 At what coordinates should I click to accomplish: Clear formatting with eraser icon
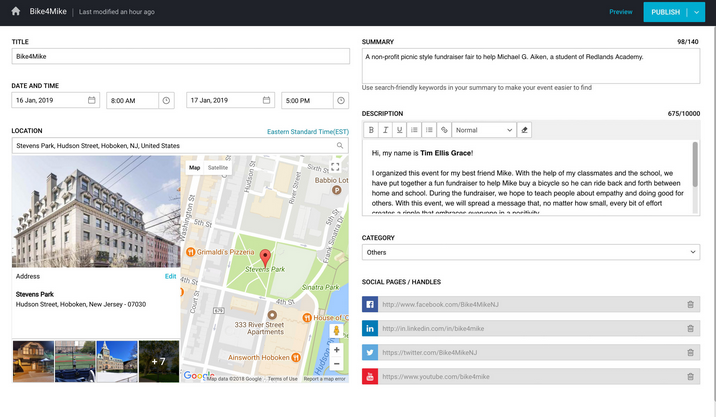[x=524, y=130]
